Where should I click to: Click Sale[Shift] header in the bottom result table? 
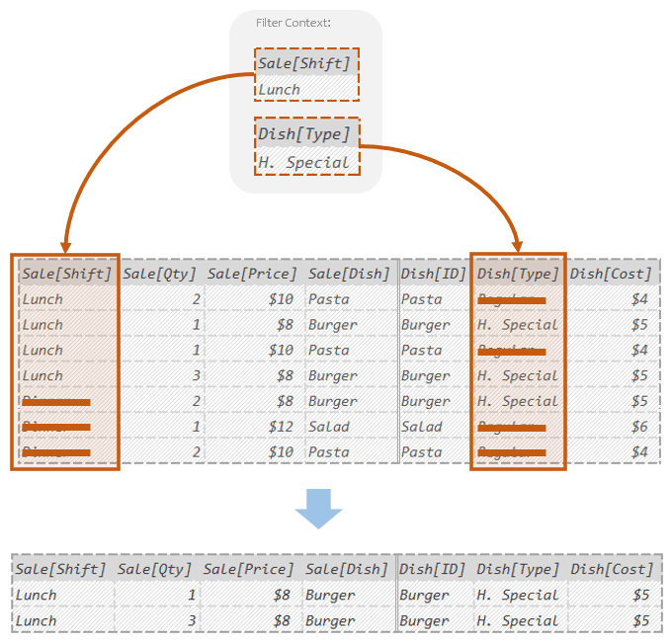(x=60, y=569)
